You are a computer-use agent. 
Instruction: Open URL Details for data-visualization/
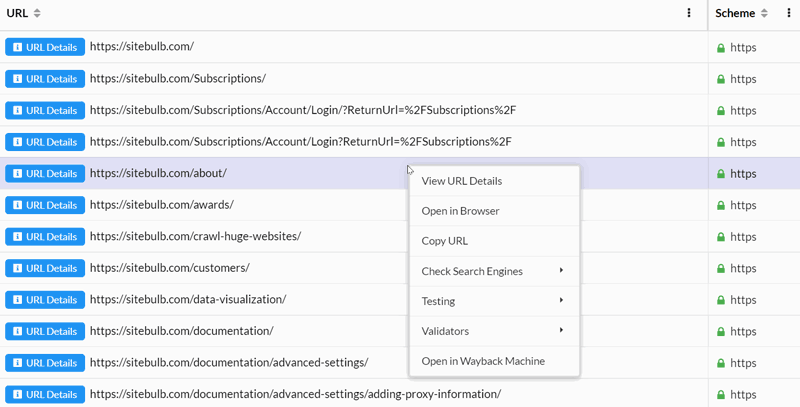coord(45,300)
